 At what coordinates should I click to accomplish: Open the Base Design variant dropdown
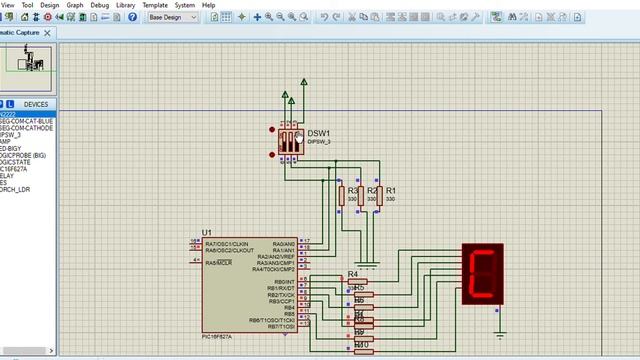[173, 17]
